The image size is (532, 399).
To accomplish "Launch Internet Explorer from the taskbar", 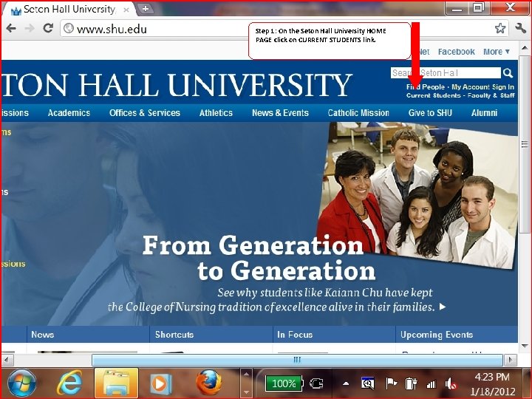I will click(x=69, y=383).
